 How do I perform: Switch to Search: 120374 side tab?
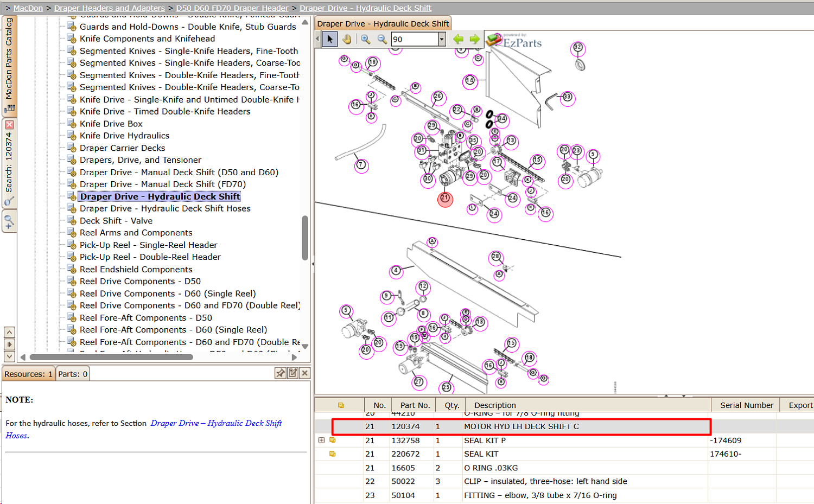click(x=9, y=163)
